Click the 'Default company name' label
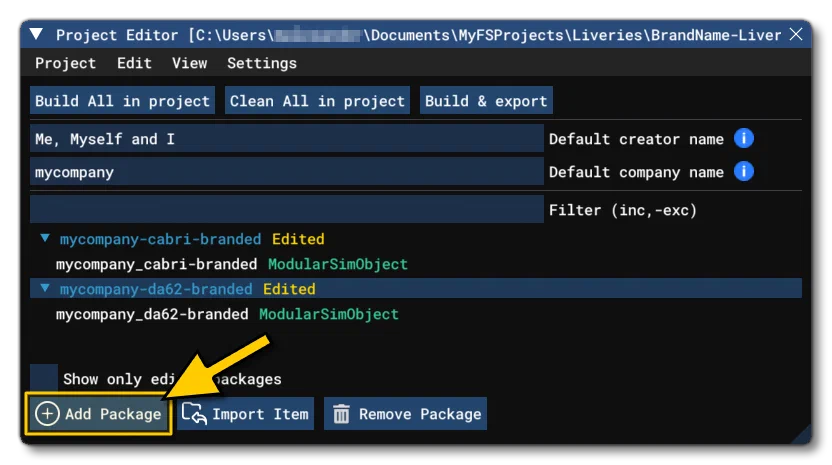 (x=636, y=172)
